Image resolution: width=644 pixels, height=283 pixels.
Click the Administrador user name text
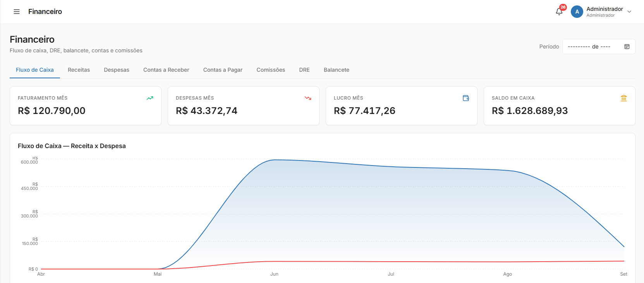pos(605,9)
